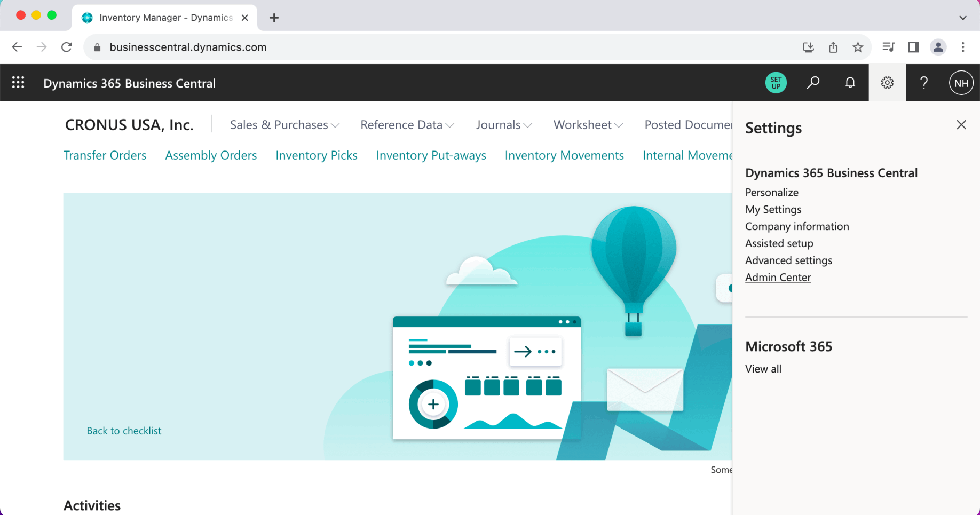Click the settings gear icon

887,83
